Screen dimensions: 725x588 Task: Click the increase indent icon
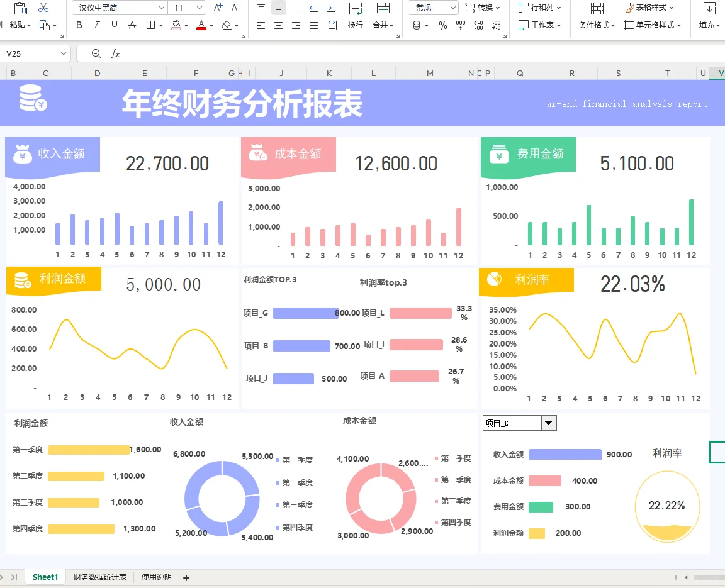331,8
